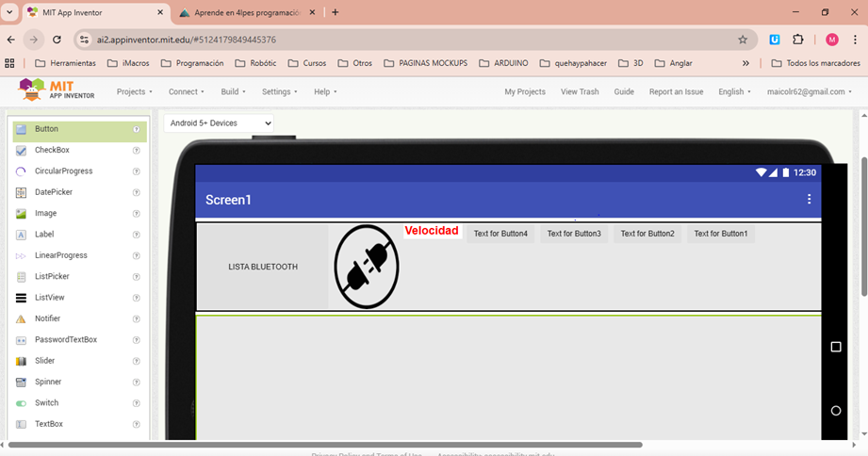This screenshot has width=868, height=456.
Task: Select the CircularProgress palette icon
Action: (x=22, y=171)
